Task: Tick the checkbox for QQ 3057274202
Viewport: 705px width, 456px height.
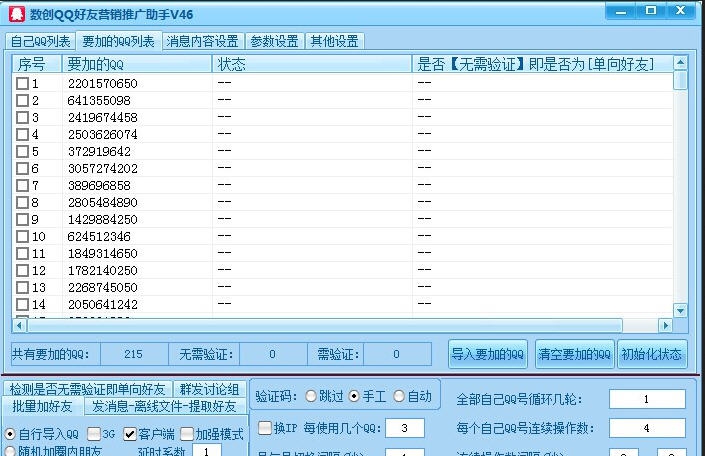Action: (22, 169)
